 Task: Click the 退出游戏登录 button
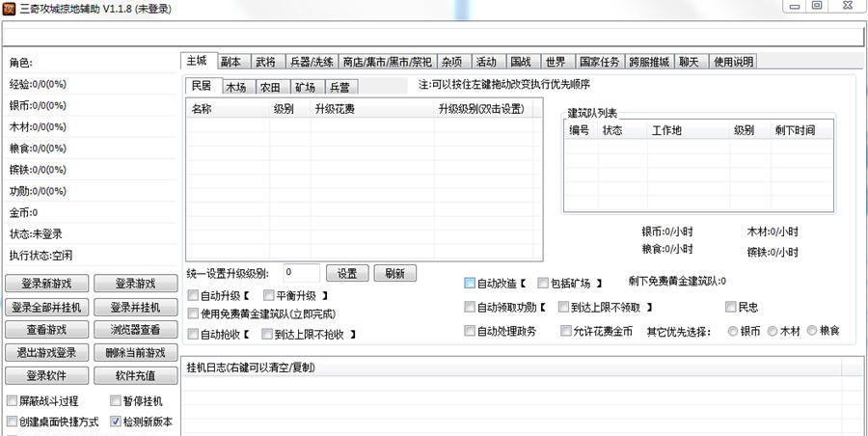[46, 352]
